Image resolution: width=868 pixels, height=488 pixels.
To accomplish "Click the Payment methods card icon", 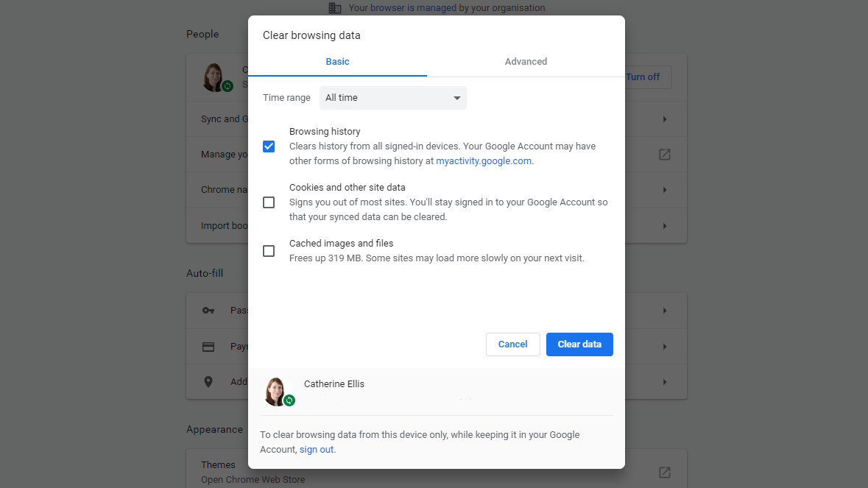I will 208,347.
